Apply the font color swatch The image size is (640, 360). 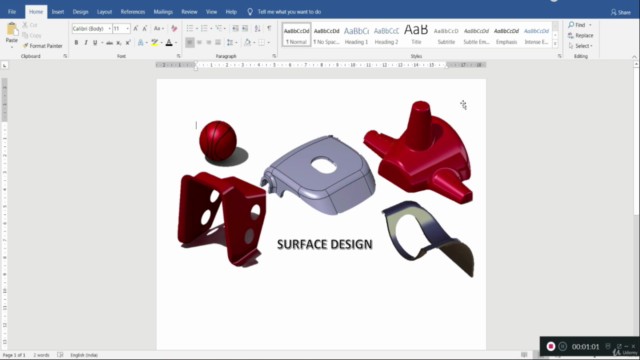[169, 42]
